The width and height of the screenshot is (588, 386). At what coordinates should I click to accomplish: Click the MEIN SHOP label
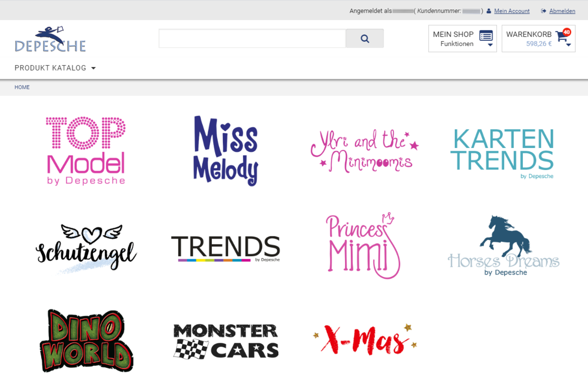point(453,34)
